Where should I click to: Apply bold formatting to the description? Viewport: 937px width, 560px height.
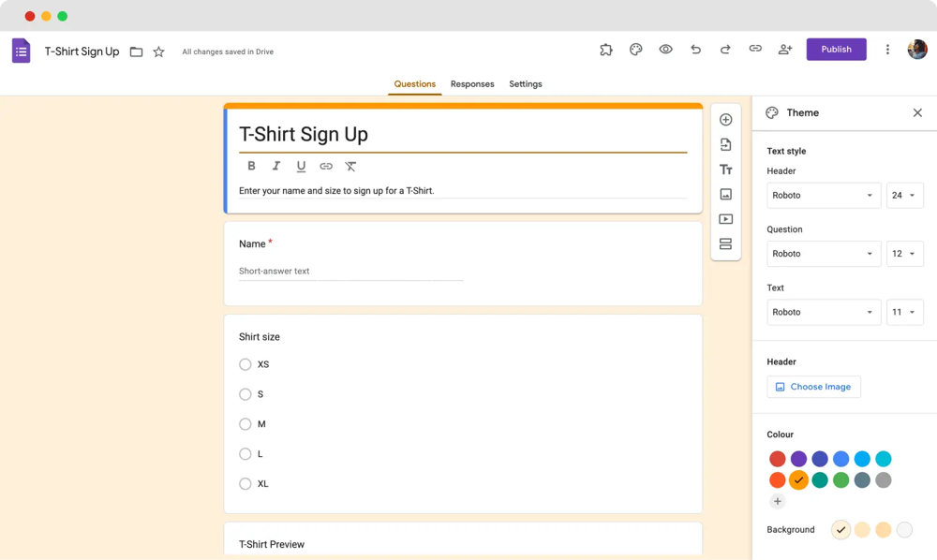(x=251, y=166)
